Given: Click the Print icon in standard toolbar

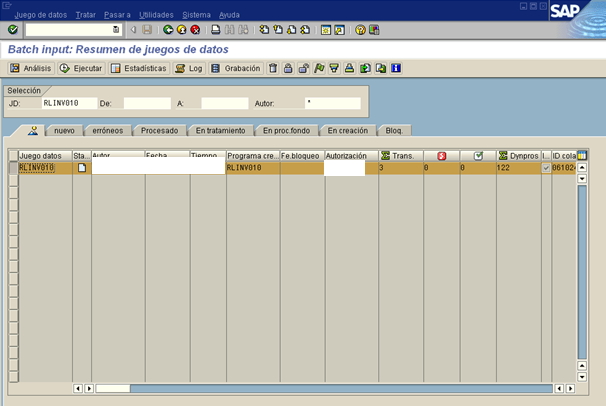Looking at the screenshot, I should (215, 30).
